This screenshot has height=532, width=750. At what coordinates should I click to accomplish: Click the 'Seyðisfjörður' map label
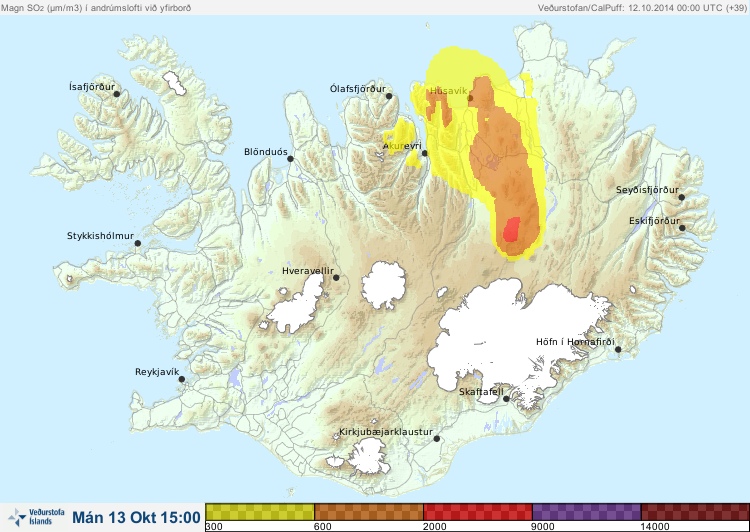coord(647,190)
